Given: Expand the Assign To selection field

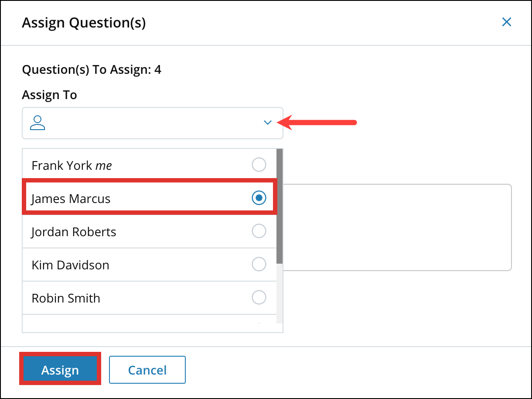Looking at the screenshot, I should point(153,123).
